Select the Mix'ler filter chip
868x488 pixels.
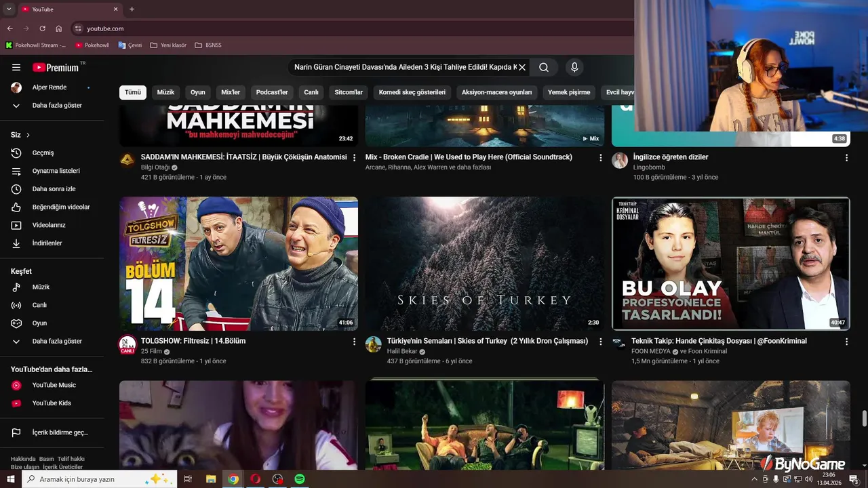[x=231, y=92]
